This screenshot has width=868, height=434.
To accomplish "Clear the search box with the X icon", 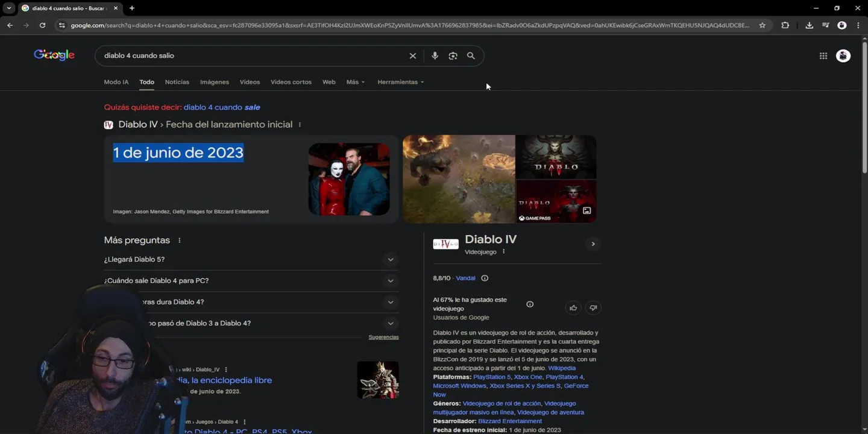I will pyautogui.click(x=413, y=55).
